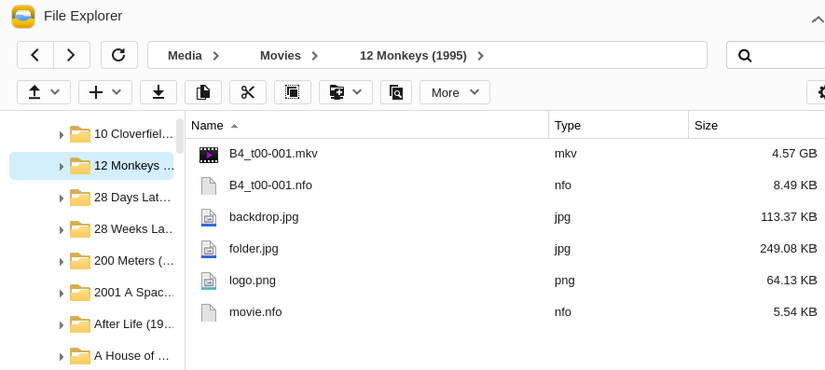This screenshot has height=370, width=825.
Task: Open the remote mount dropdown
Action: 346,93
